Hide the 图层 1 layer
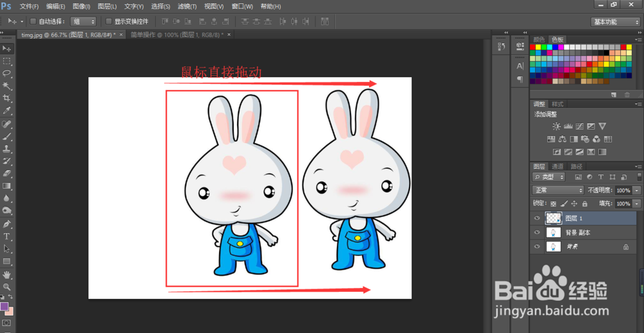The height and width of the screenshot is (333, 644). point(537,218)
